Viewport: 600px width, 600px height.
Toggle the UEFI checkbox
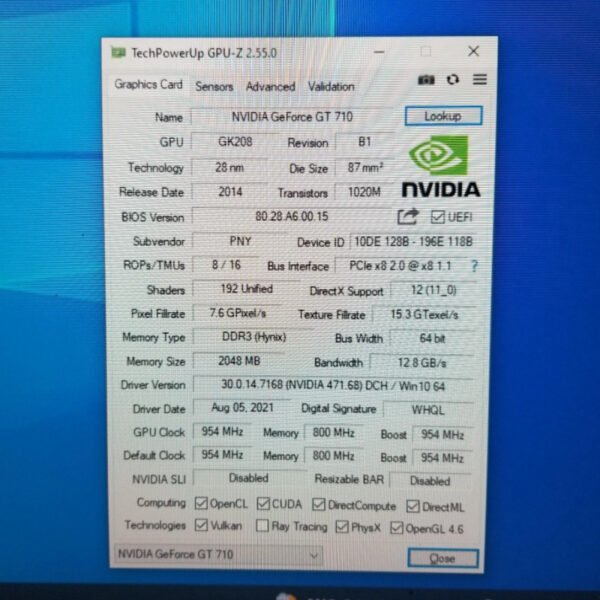tap(437, 217)
